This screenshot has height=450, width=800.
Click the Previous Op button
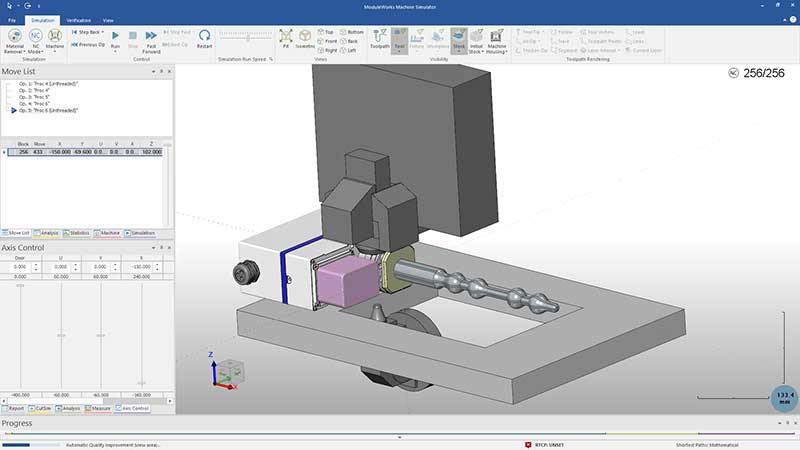click(x=88, y=44)
